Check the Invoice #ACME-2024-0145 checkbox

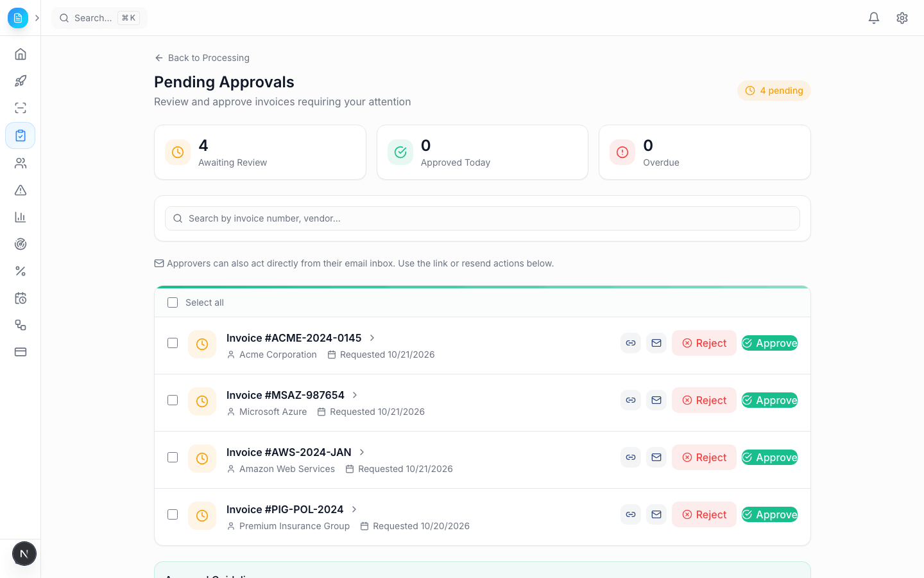click(x=173, y=343)
